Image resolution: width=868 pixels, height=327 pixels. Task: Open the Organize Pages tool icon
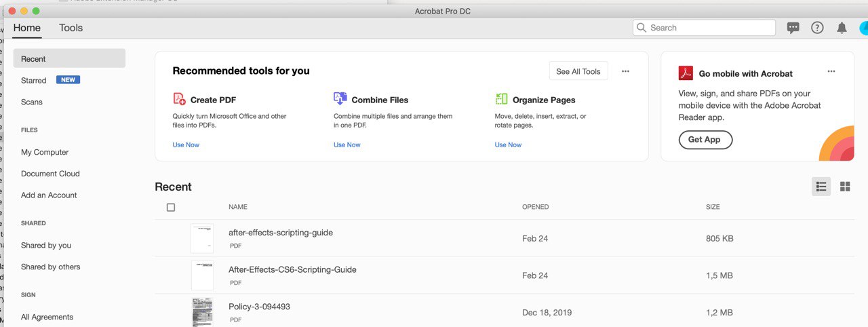click(502, 99)
